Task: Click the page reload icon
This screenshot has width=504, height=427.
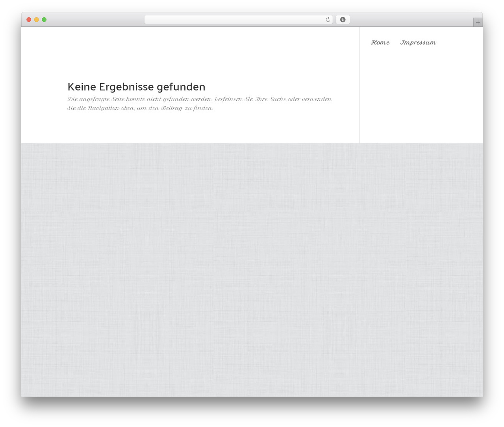Action: pos(328,20)
